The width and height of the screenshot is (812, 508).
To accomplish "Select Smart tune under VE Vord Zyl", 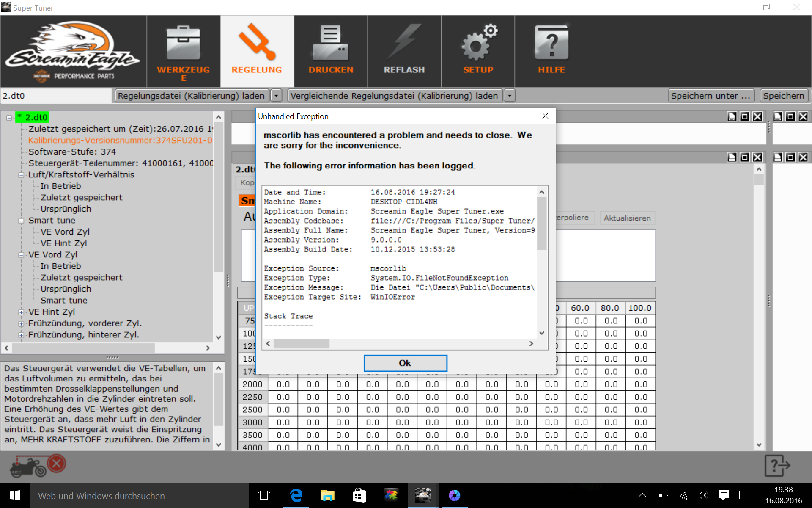I will pyautogui.click(x=64, y=300).
